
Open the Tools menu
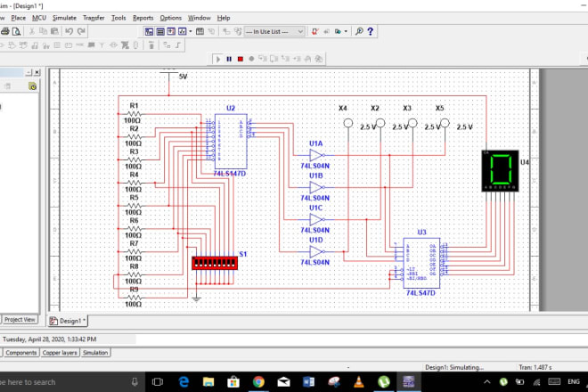coord(118,18)
